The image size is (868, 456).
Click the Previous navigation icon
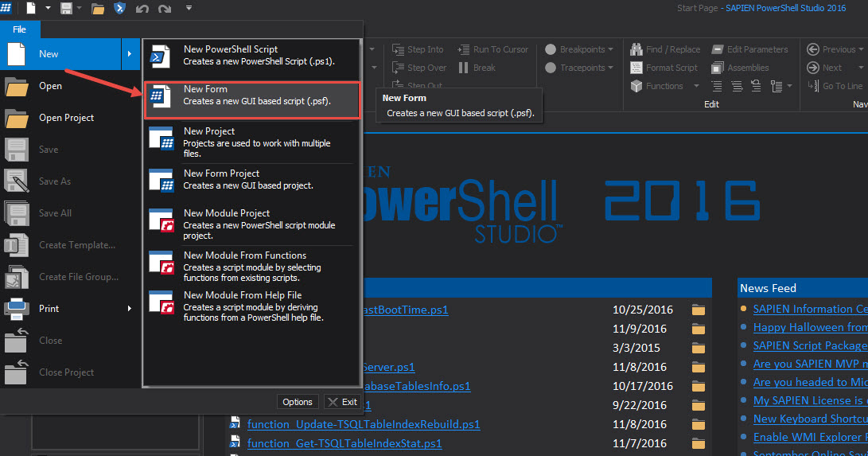(812, 49)
